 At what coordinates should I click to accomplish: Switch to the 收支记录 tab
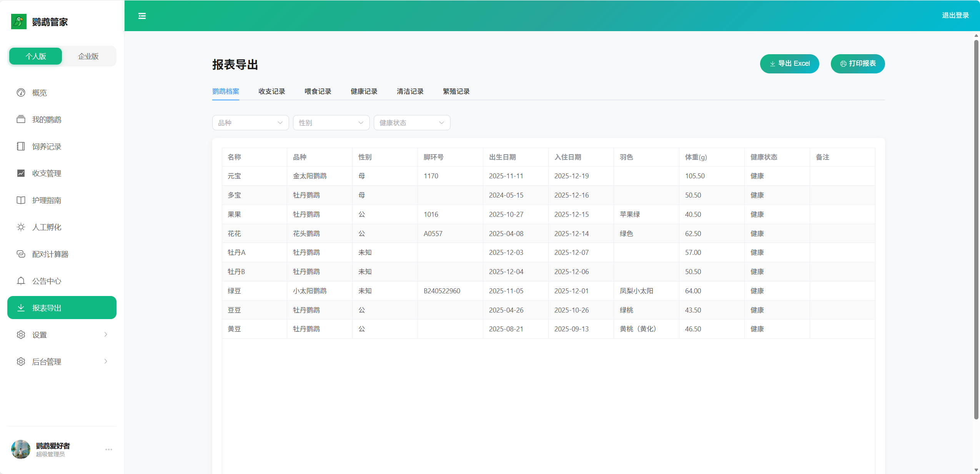[271, 91]
